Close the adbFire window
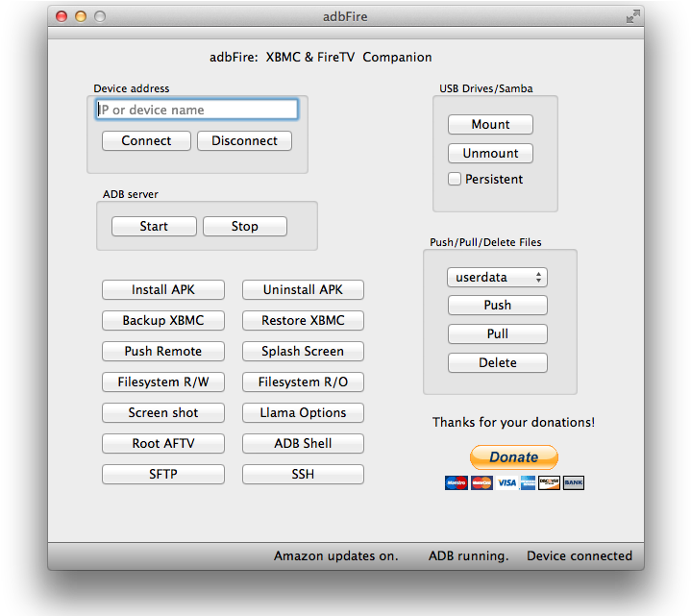This screenshot has width=691, height=616. 62,16
